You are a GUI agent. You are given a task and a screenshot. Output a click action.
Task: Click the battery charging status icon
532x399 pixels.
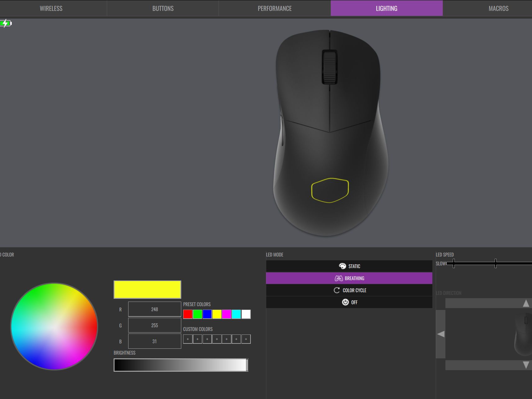click(x=6, y=23)
